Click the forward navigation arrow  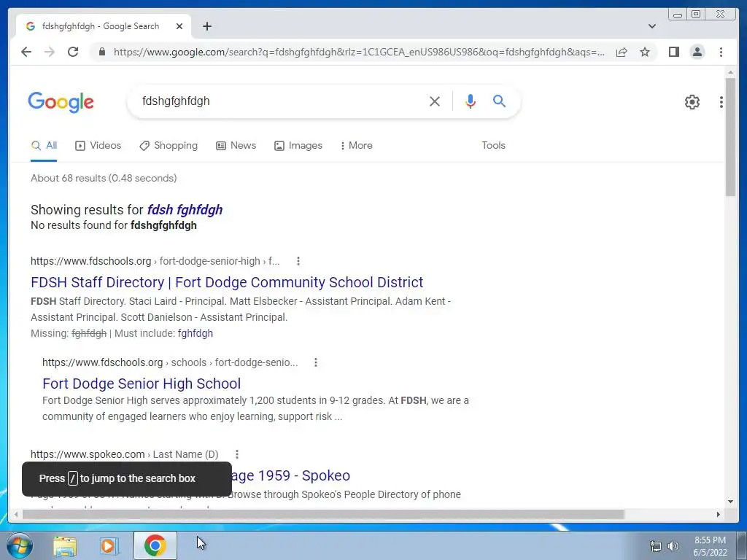[x=50, y=52]
